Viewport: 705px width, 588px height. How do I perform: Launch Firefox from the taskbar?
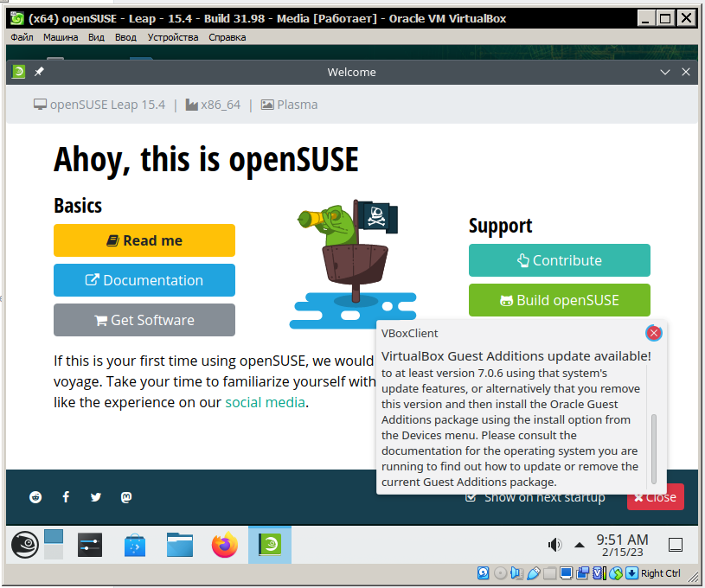225,545
